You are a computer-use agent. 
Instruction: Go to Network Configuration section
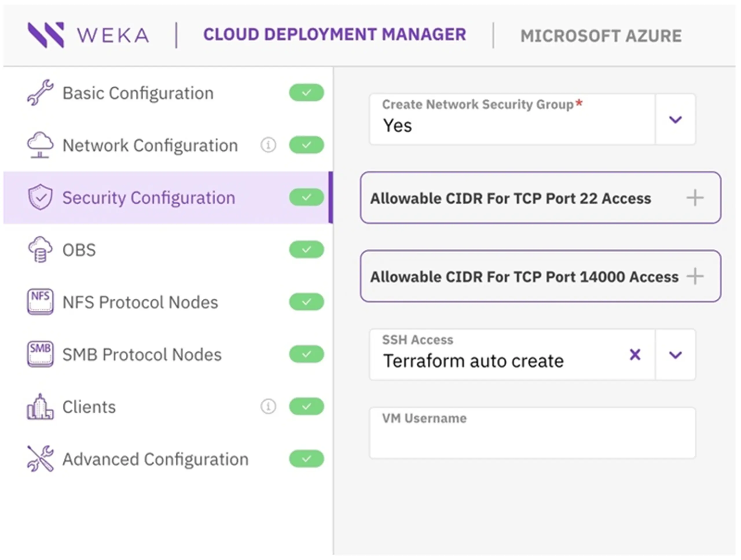[x=168, y=145]
